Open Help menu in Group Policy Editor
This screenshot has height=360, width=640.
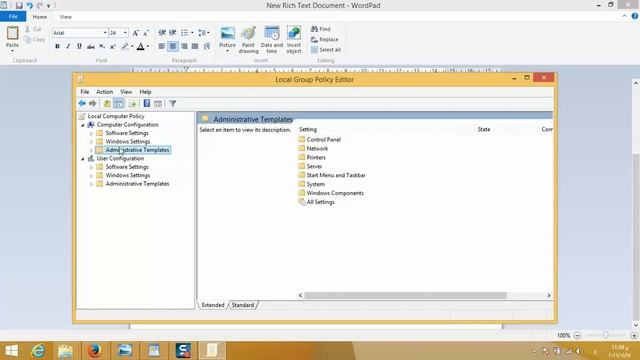coord(145,92)
